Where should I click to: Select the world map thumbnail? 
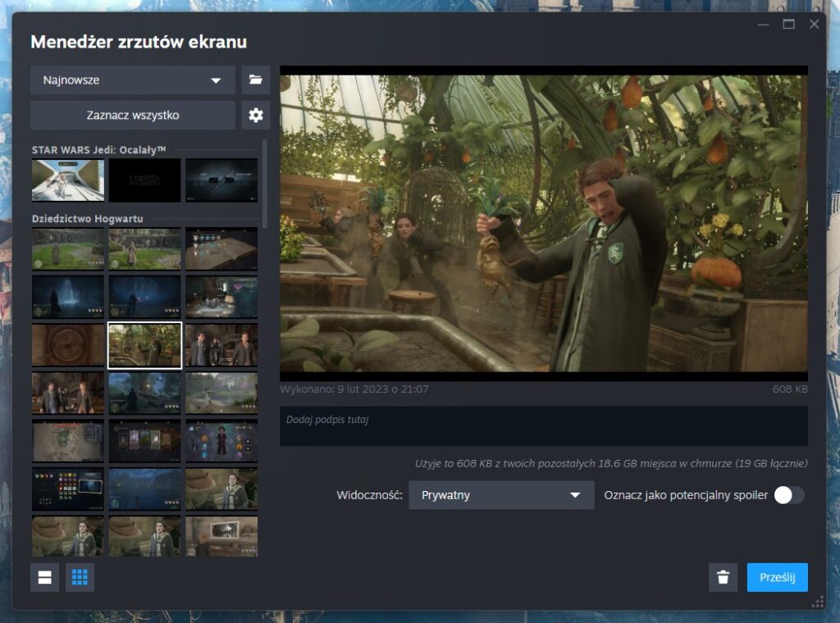pyautogui.click(x=68, y=441)
